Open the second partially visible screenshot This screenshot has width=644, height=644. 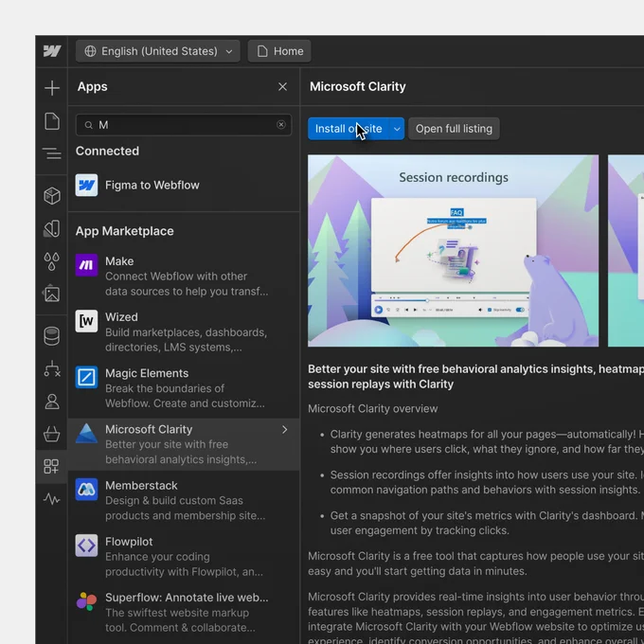click(625, 251)
